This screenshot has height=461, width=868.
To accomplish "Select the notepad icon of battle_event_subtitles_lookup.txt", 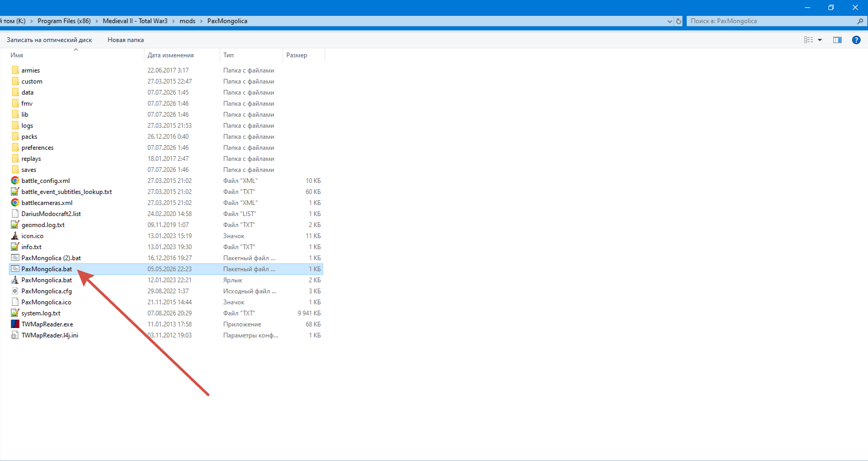I will pos(15,192).
